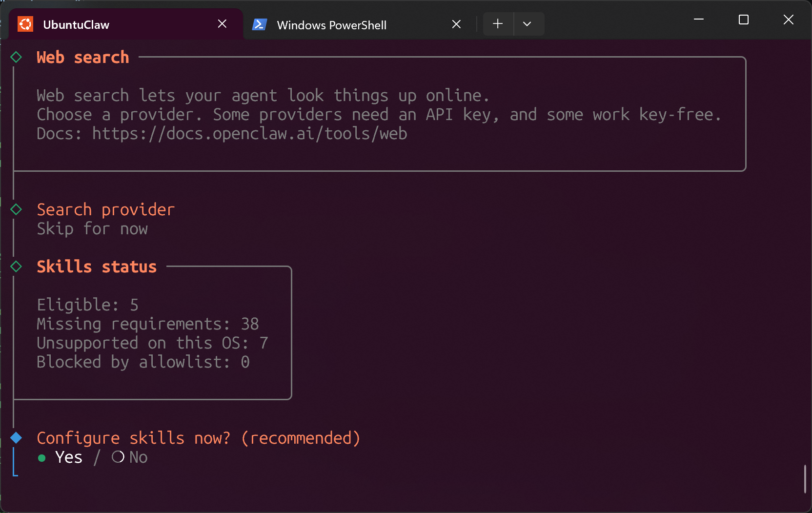
Task: Switch to the Windows PowerShell tab
Action: click(360, 24)
